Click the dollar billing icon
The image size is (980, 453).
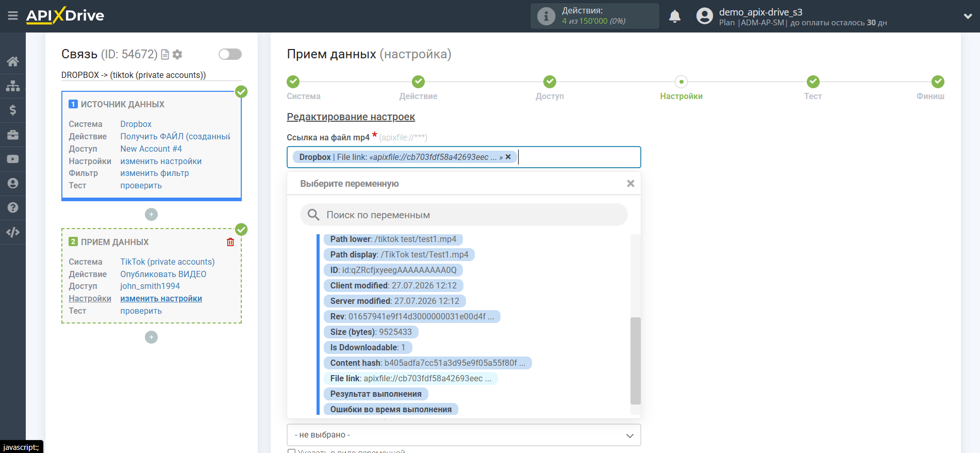(x=13, y=110)
